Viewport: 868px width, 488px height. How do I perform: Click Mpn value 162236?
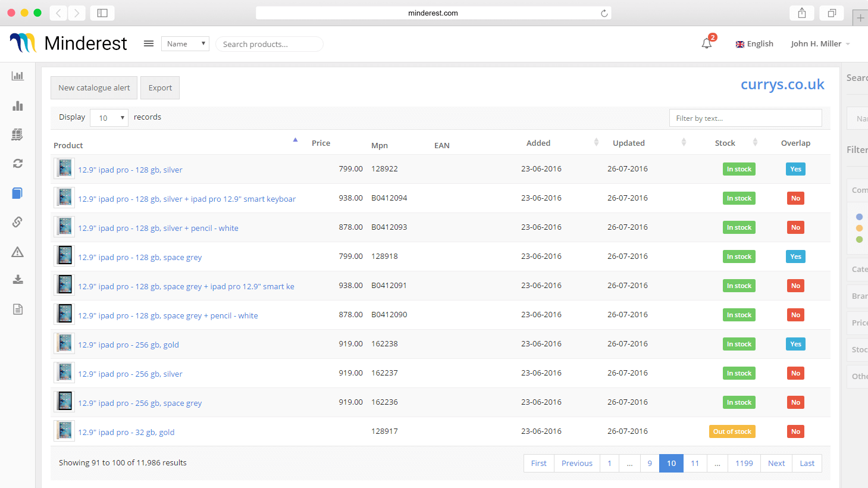384,402
